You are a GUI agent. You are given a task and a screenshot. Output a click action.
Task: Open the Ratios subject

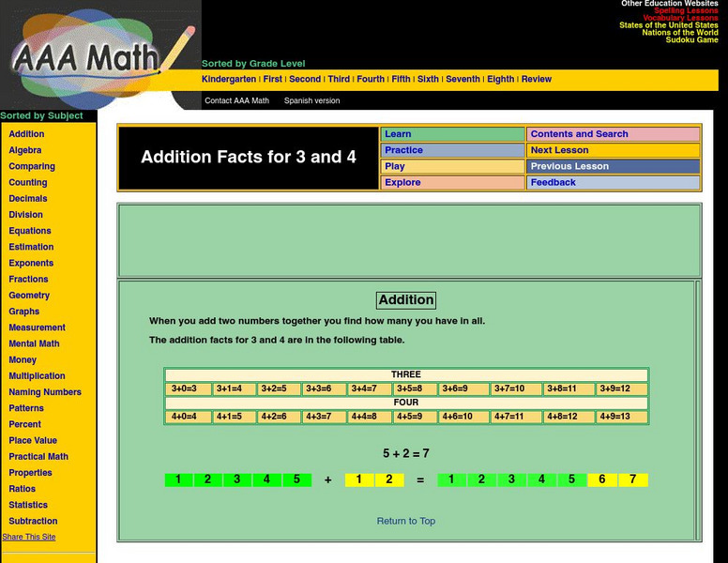pyautogui.click(x=22, y=489)
